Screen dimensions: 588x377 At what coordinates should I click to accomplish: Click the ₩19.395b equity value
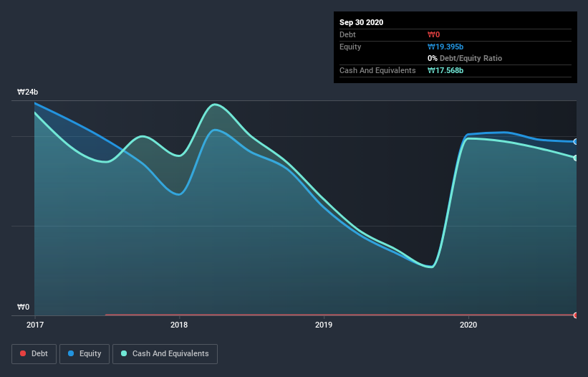click(x=445, y=47)
